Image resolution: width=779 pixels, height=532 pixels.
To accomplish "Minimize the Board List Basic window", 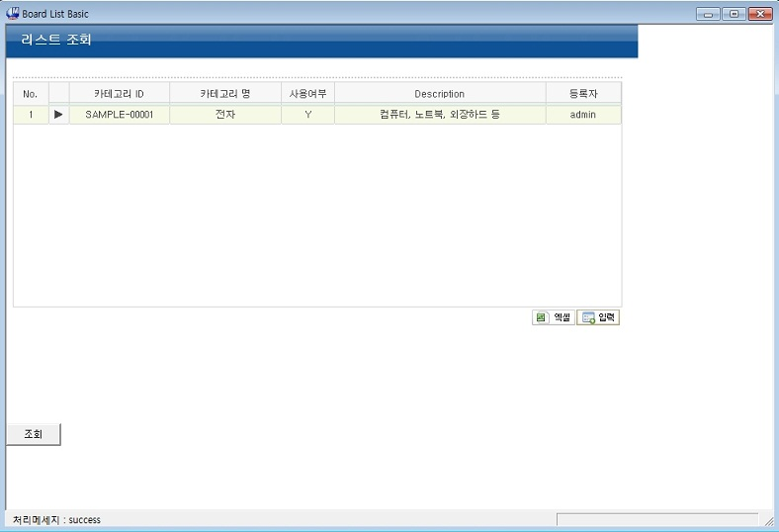I will pos(708,14).
